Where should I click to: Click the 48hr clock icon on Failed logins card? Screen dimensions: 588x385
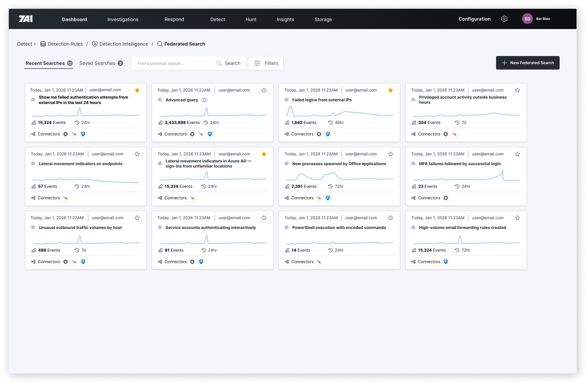[x=330, y=123]
